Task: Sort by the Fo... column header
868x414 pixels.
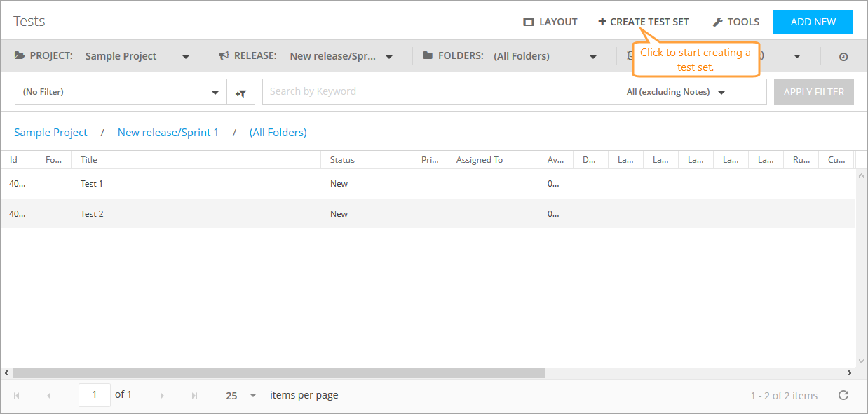Action: pos(53,160)
